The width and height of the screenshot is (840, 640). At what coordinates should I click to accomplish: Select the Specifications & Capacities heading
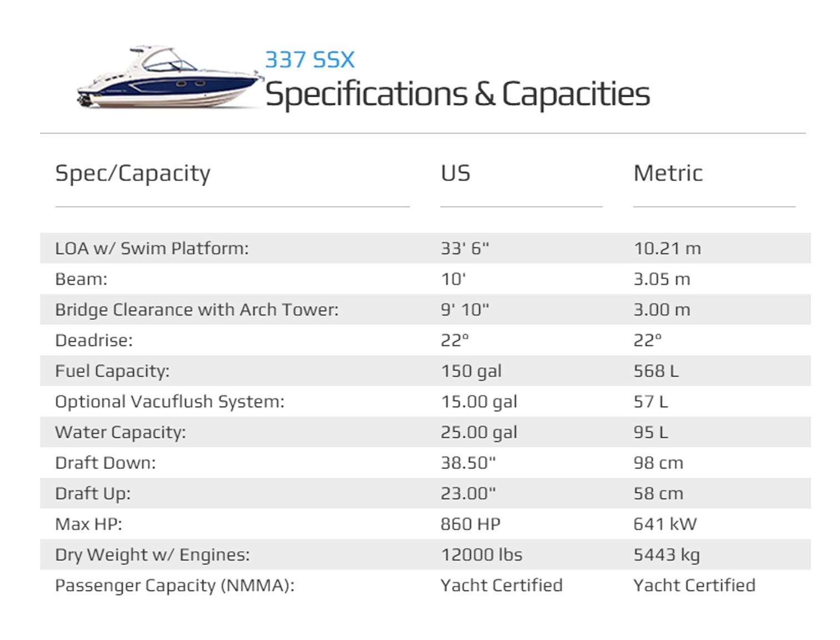(x=457, y=94)
